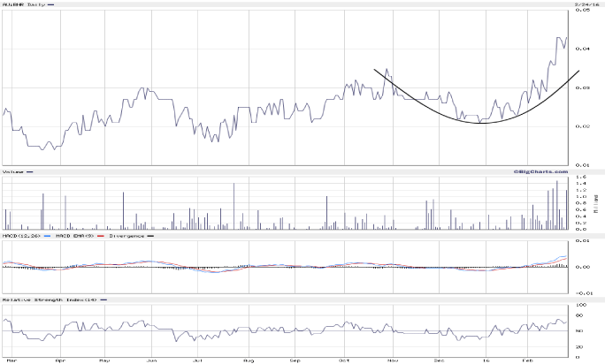The height and width of the screenshot is (364, 605).
Task: Click the tallest volume bar near August
Action: 234,207
